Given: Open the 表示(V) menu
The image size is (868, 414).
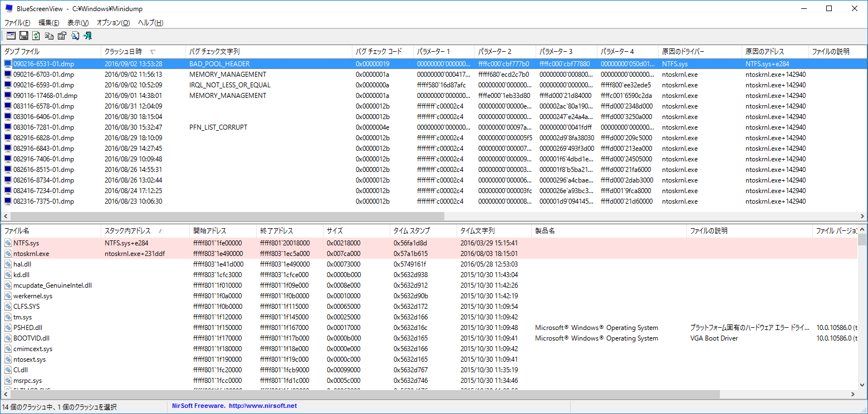Looking at the screenshot, I should coord(78,23).
